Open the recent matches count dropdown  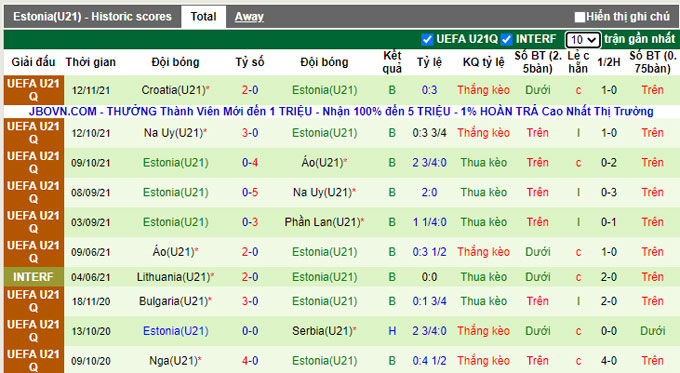583,40
